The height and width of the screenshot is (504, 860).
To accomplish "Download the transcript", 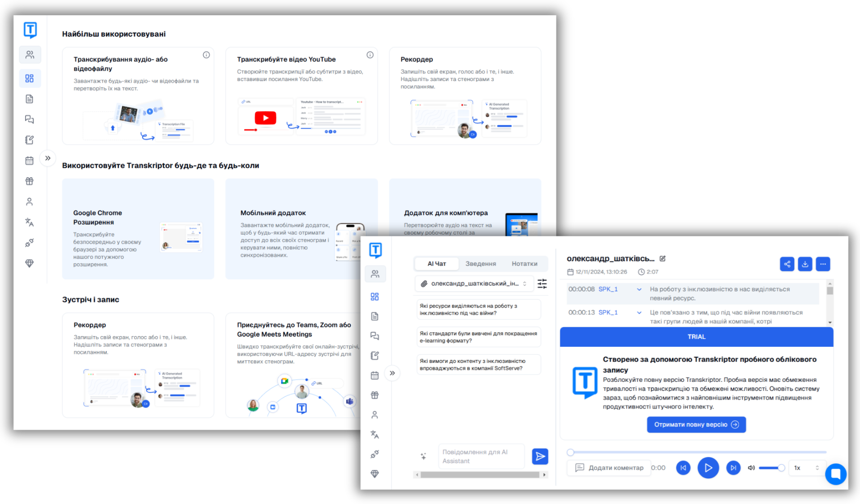I will pyautogui.click(x=805, y=264).
